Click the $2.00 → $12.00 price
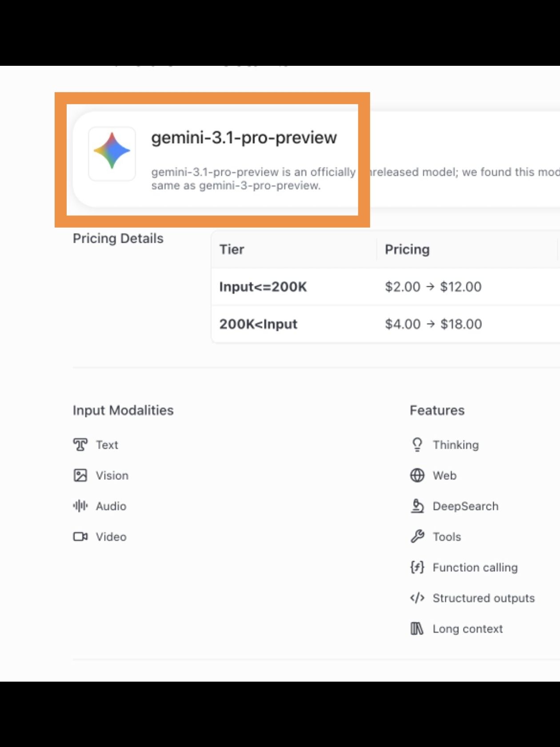The width and height of the screenshot is (560, 747). (433, 287)
